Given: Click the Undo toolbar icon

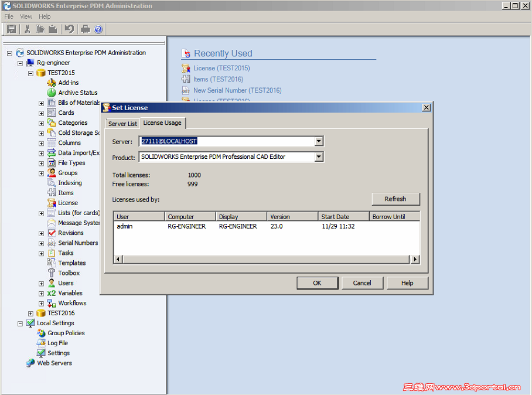Looking at the screenshot, I should point(70,29).
